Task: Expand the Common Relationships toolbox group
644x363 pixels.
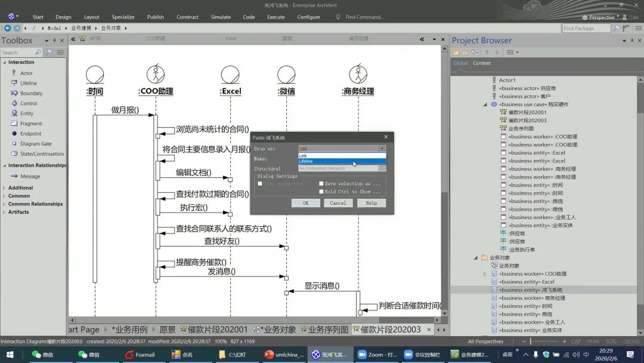Action: (x=5, y=204)
